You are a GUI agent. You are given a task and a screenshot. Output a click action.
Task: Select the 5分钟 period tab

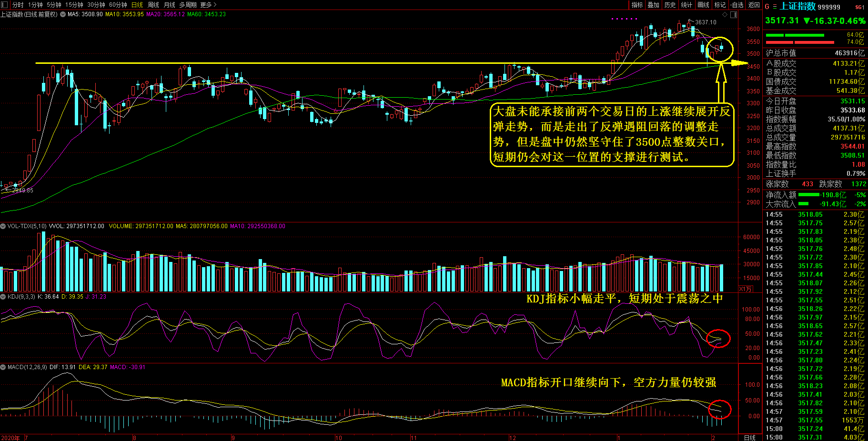pyautogui.click(x=54, y=5)
